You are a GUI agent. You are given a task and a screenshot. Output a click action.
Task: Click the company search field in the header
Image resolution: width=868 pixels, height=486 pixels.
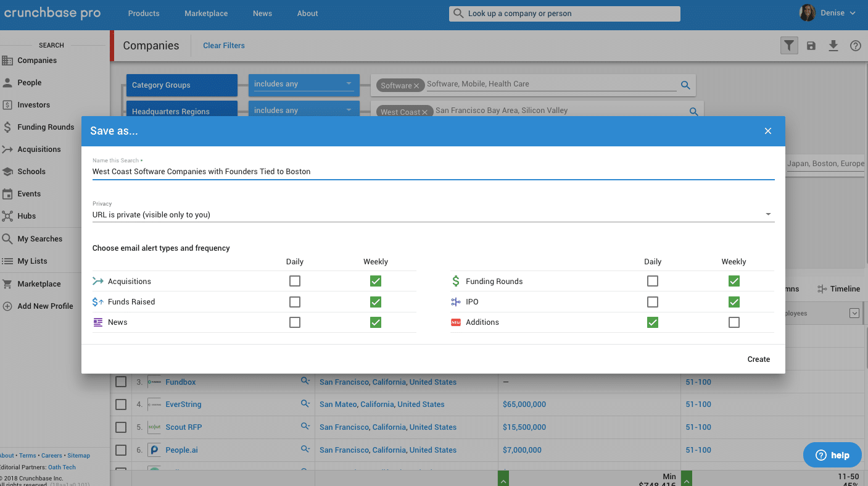564,13
